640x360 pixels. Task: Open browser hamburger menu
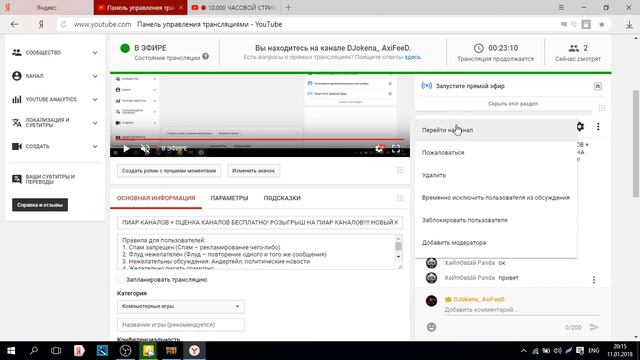[561, 7]
